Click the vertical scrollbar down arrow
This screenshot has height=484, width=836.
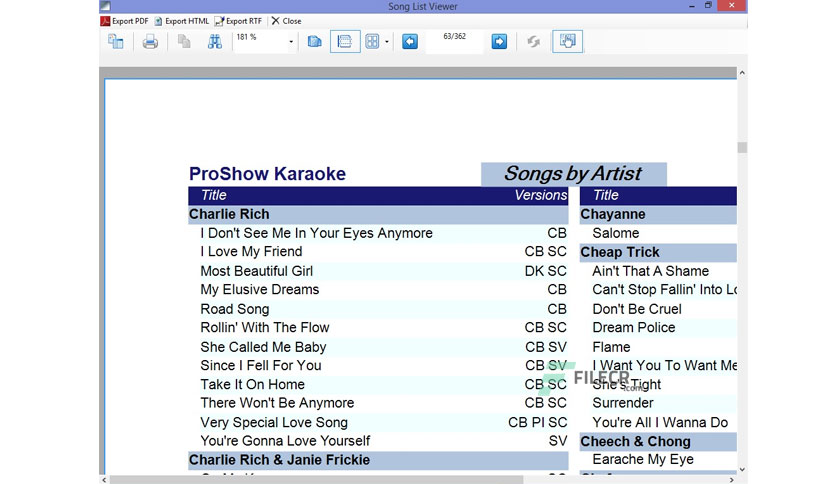(x=742, y=470)
